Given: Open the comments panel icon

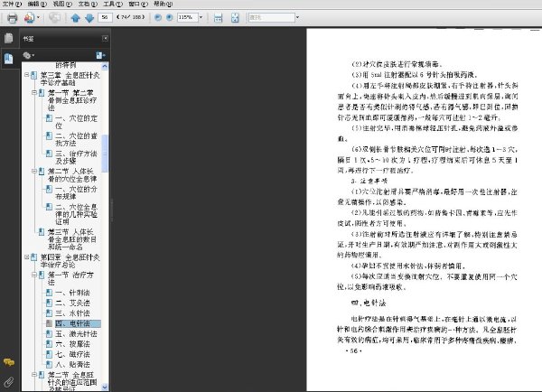Looking at the screenshot, I should coord(9,362).
